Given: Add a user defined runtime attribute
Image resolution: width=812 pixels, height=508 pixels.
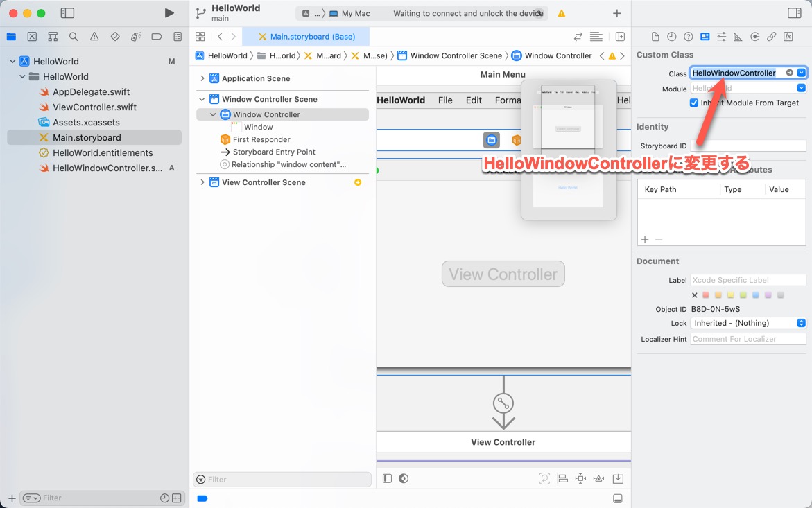Looking at the screenshot, I should (x=645, y=240).
